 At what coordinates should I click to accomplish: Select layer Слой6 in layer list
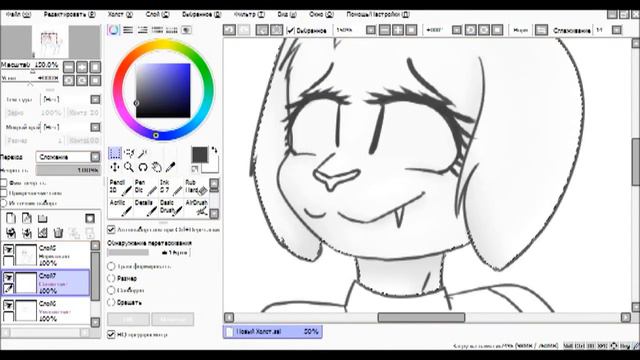click(x=46, y=311)
